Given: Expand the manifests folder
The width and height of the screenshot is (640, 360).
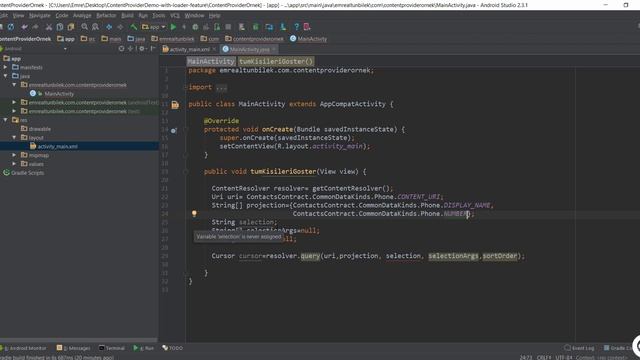Looking at the screenshot, I should [6, 67].
